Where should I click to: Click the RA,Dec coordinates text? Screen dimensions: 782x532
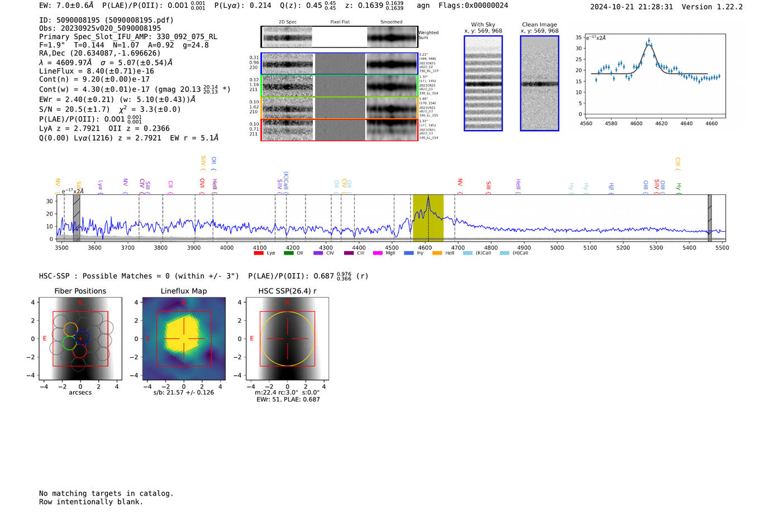100,54
